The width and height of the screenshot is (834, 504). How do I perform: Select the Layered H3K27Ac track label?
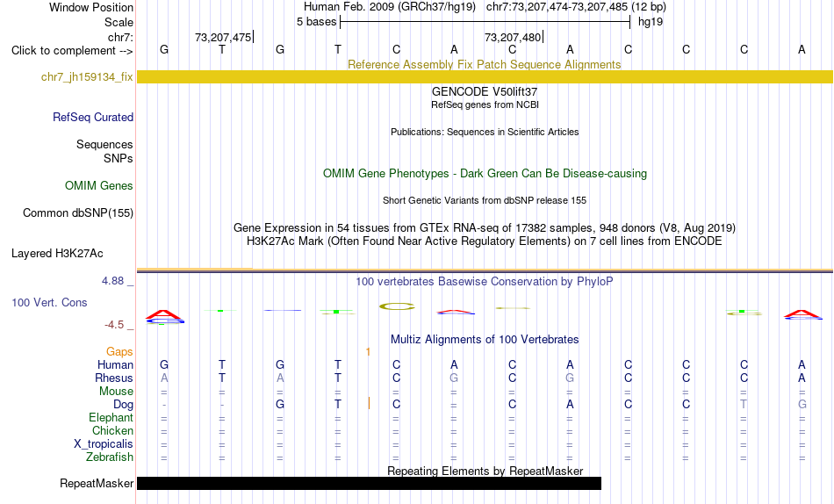pos(57,254)
